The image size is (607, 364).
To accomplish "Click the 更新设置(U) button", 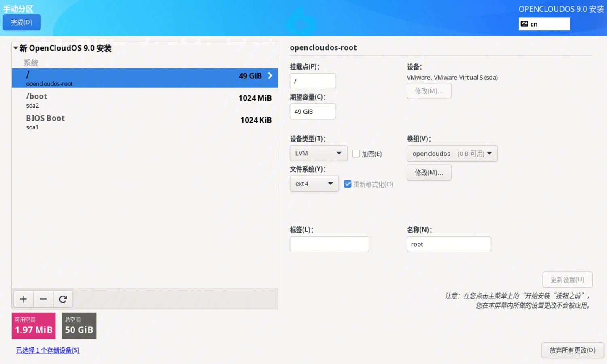I will pyautogui.click(x=567, y=279).
